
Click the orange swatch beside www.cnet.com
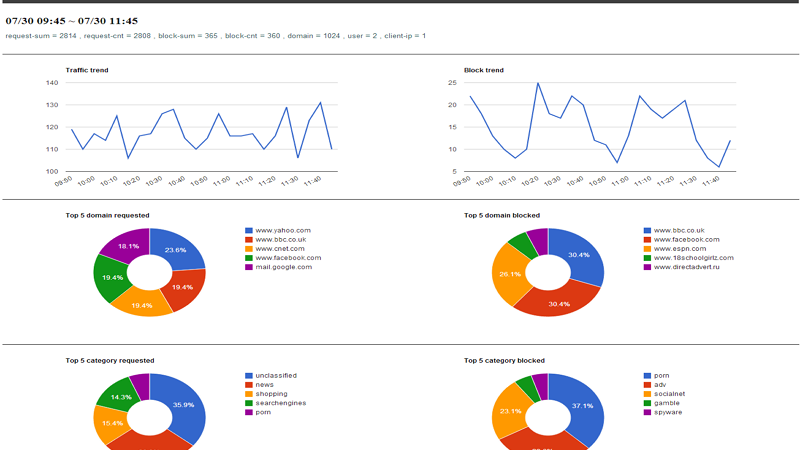pos(248,249)
